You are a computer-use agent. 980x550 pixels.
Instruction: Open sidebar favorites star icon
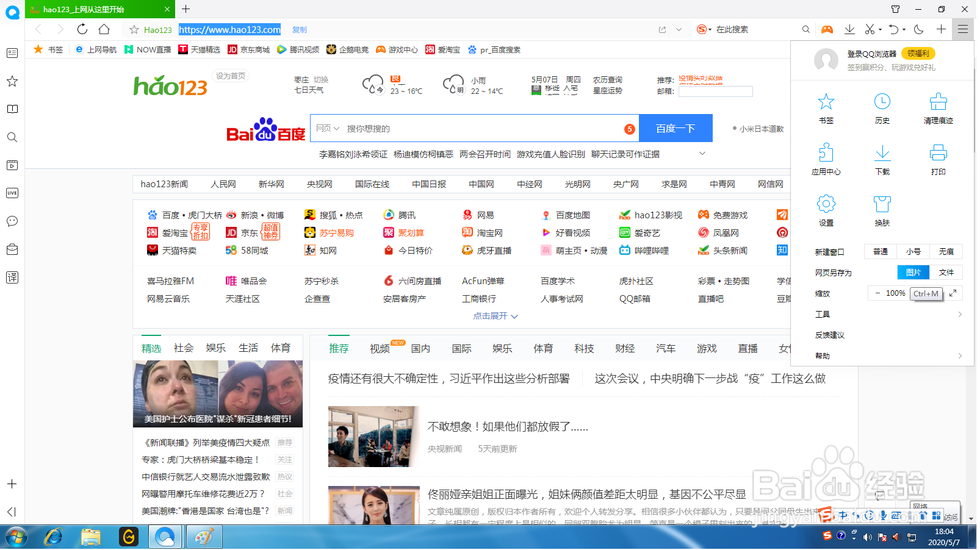pyautogui.click(x=12, y=81)
